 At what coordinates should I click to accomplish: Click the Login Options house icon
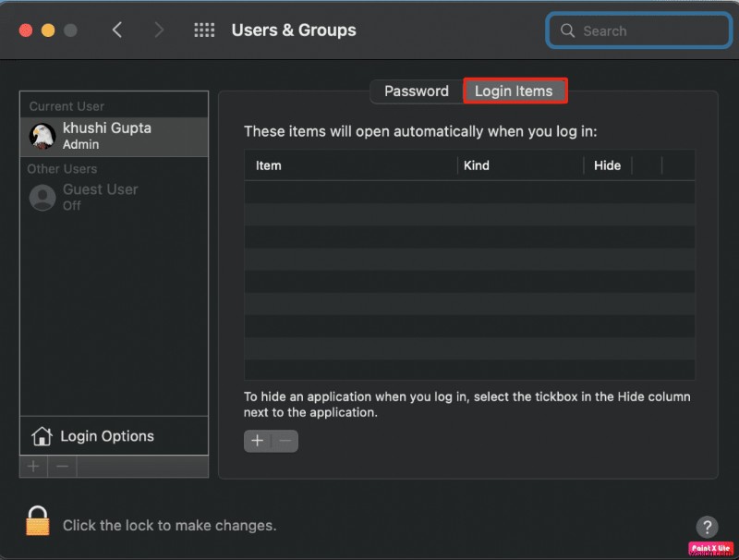tap(42, 436)
